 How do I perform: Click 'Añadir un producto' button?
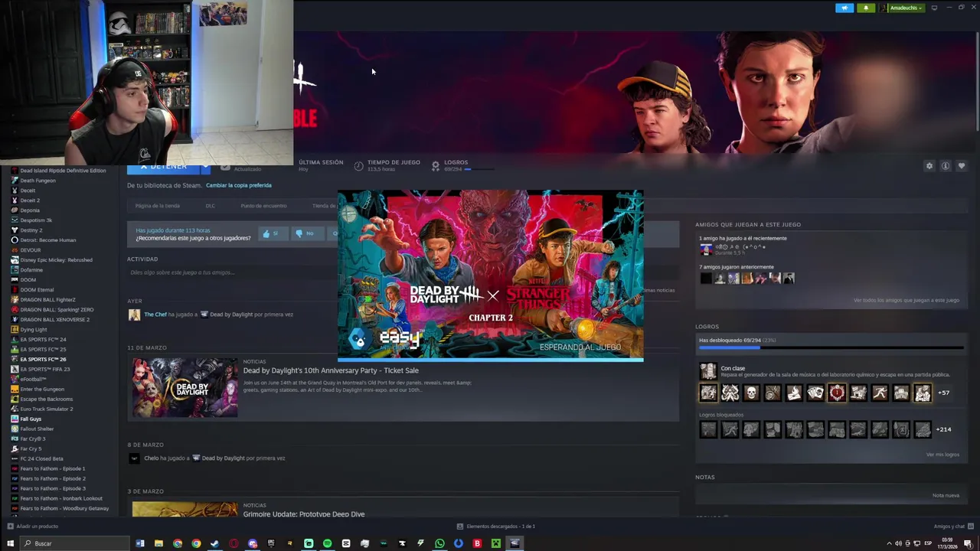coord(33,527)
